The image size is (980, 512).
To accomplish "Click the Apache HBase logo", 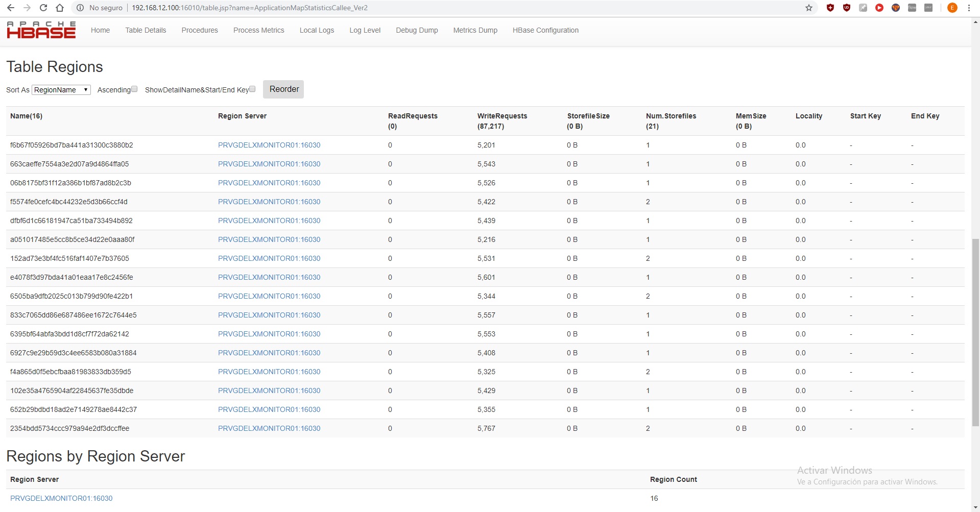I will 41,30.
